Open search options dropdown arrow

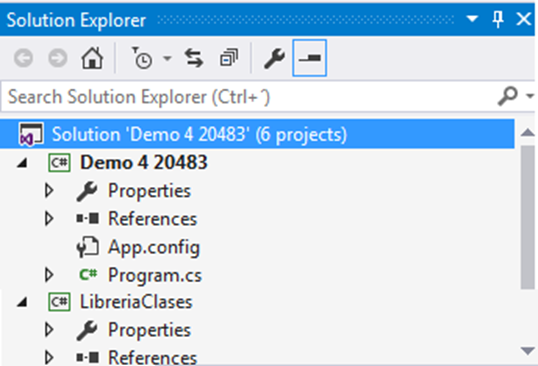[x=530, y=96]
